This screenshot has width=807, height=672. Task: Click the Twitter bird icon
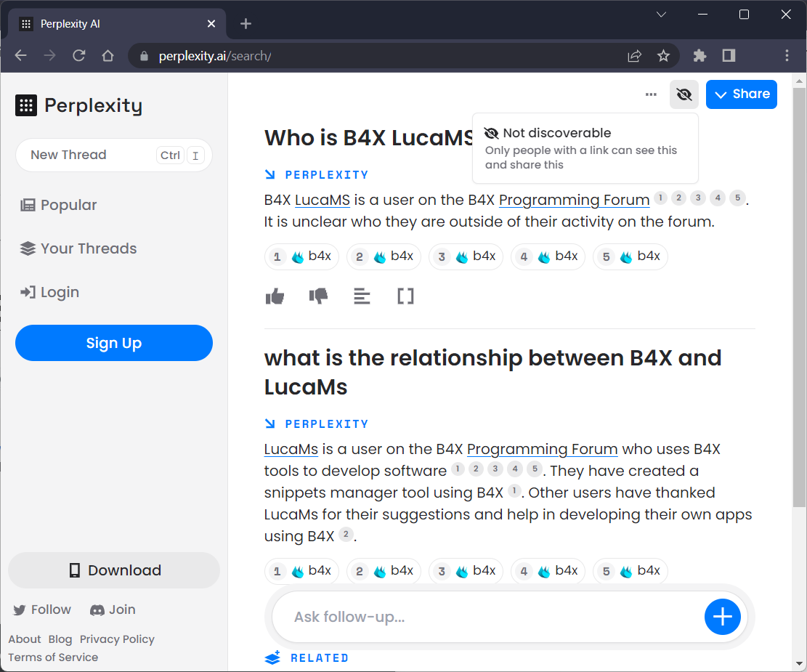click(x=20, y=610)
